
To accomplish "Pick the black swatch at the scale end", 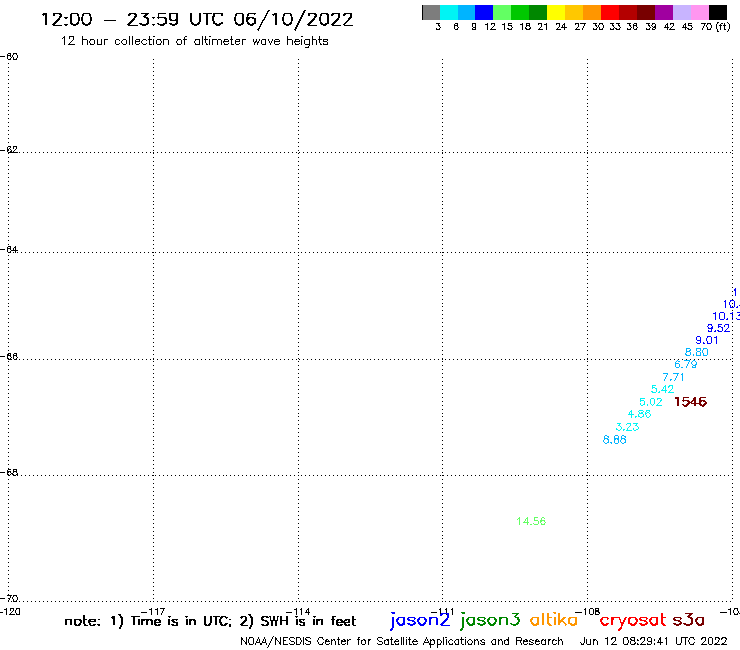I will click(718, 12).
